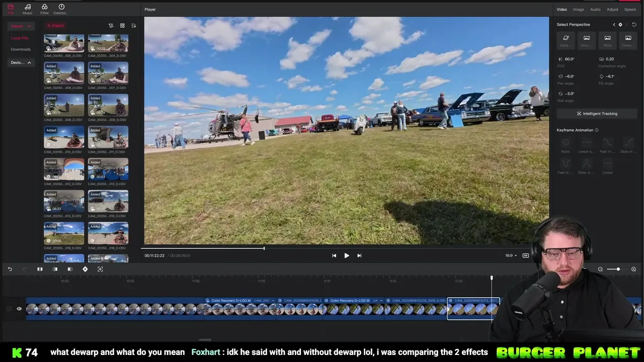Open Keyframe Animation help icon

597,130
